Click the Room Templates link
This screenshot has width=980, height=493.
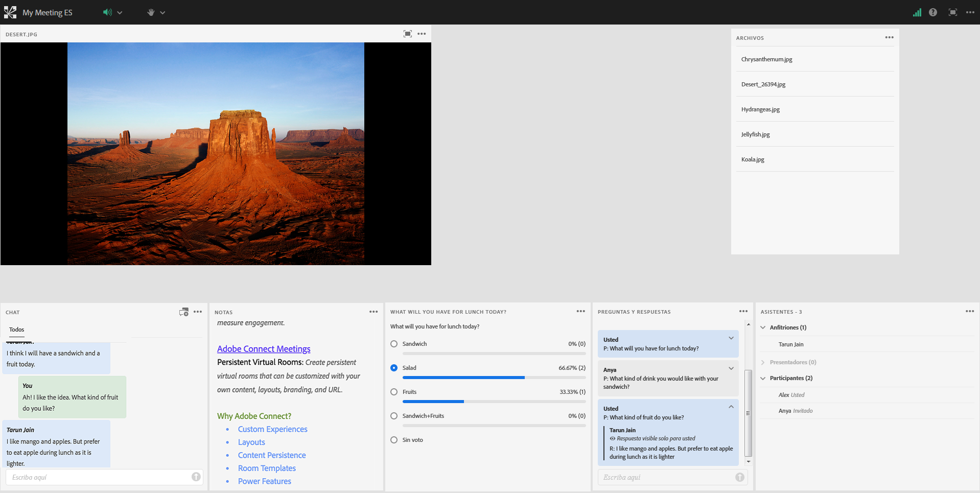267,468
